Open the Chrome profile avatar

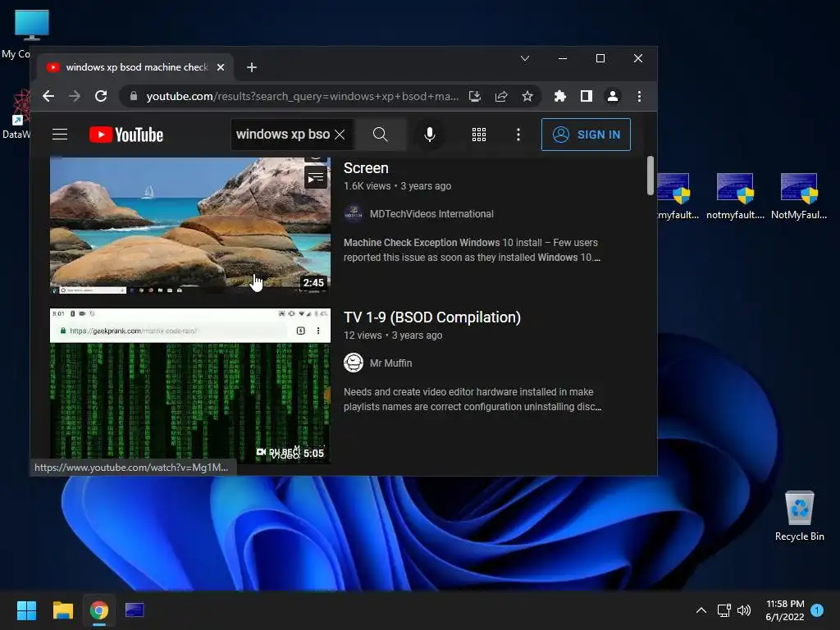click(x=612, y=96)
